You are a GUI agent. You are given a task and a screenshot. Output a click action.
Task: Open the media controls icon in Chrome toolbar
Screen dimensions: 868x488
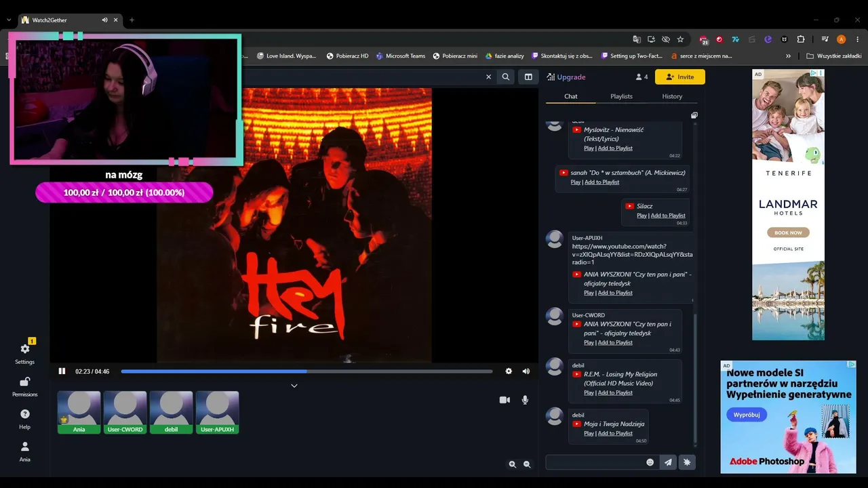(825, 39)
